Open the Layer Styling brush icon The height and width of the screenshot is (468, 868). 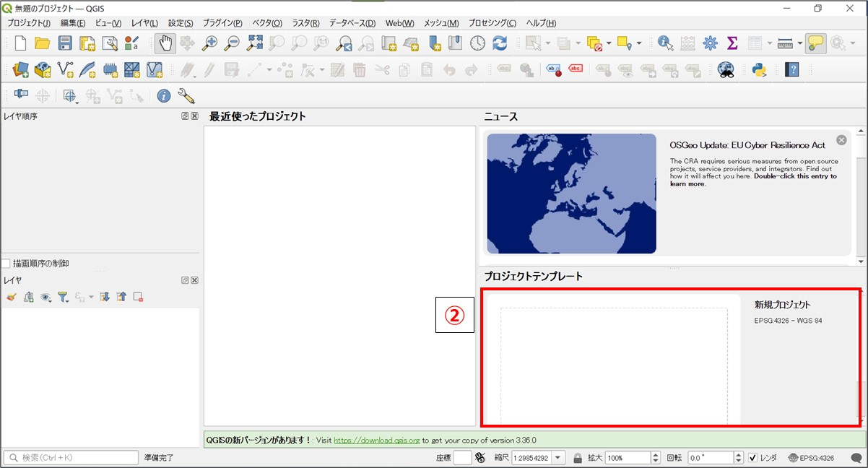click(x=11, y=297)
